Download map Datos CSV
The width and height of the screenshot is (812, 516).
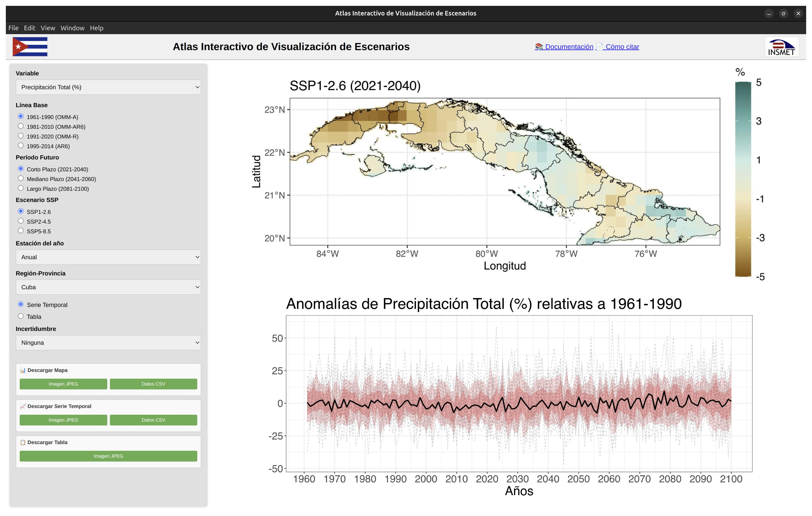coord(153,384)
